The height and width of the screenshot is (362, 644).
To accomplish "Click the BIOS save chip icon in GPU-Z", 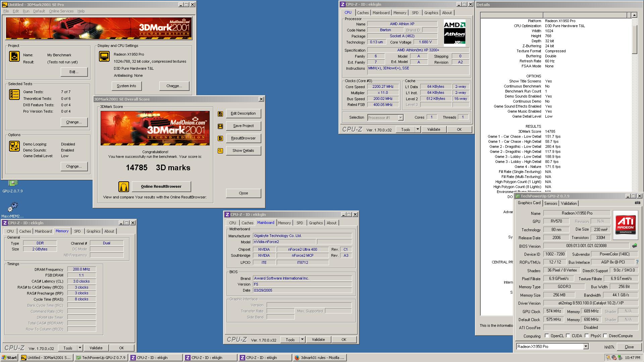I will point(635,246).
